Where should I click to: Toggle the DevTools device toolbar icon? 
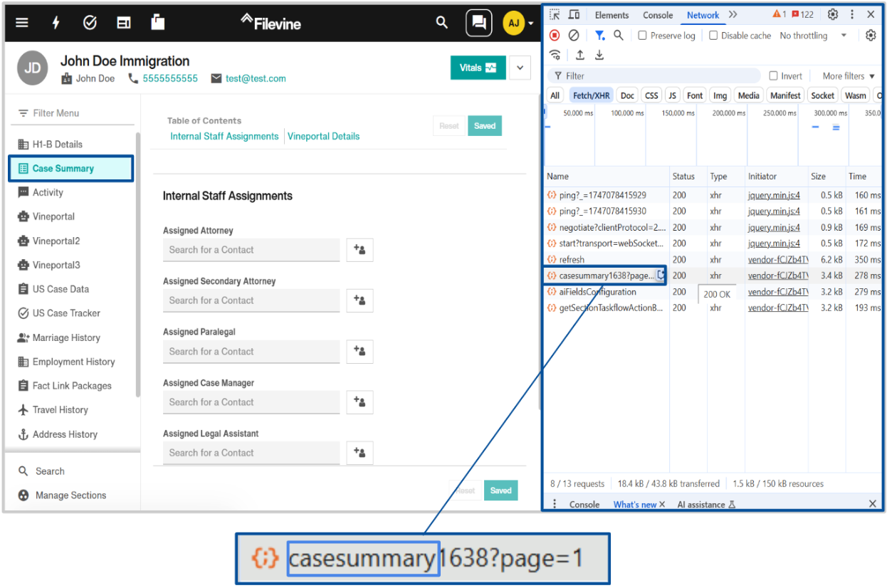click(x=574, y=15)
